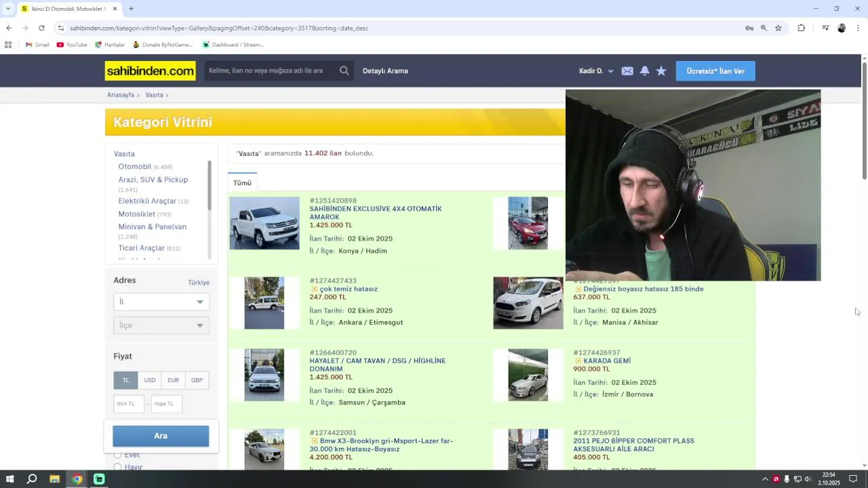Open a new browser tab
The image size is (868, 488).
pos(131,9)
